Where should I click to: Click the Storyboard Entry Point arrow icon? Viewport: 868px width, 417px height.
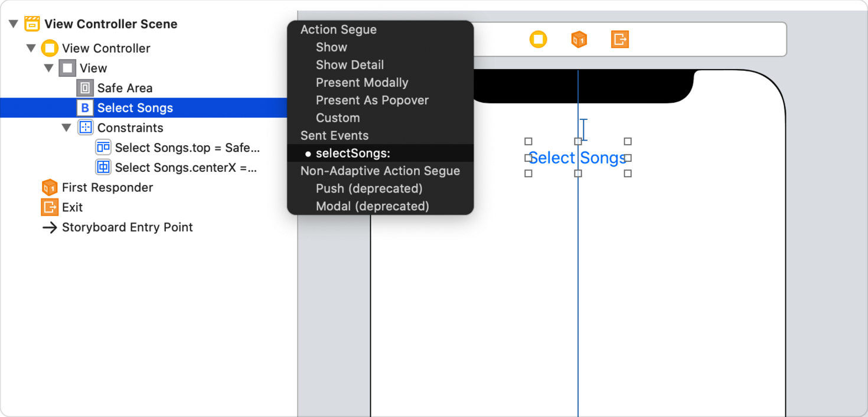(50, 227)
